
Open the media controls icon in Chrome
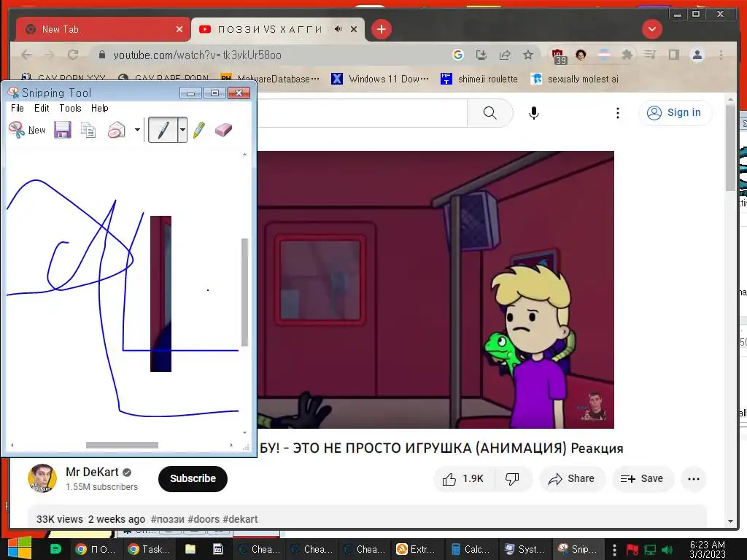point(650,55)
